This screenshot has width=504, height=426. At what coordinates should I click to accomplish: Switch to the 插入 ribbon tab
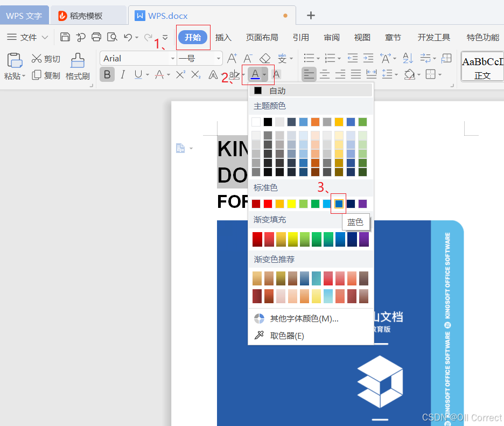(x=223, y=37)
